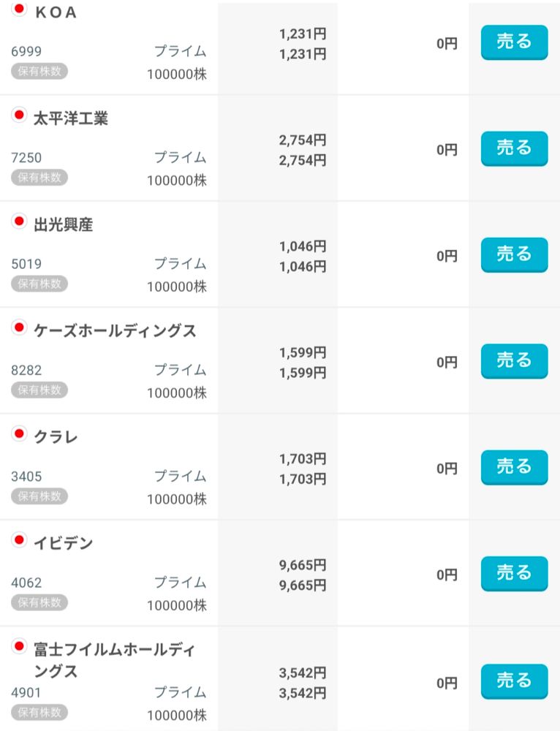
Task: Click the Japan flag icon beside ケーズホールディングス
Action: click(x=19, y=328)
